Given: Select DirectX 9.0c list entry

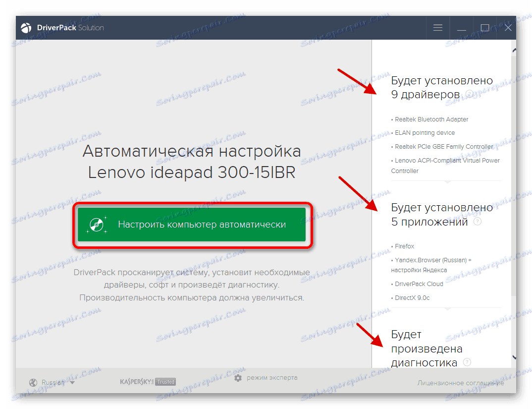Looking at the screenshot, I should tap(412, 297).
